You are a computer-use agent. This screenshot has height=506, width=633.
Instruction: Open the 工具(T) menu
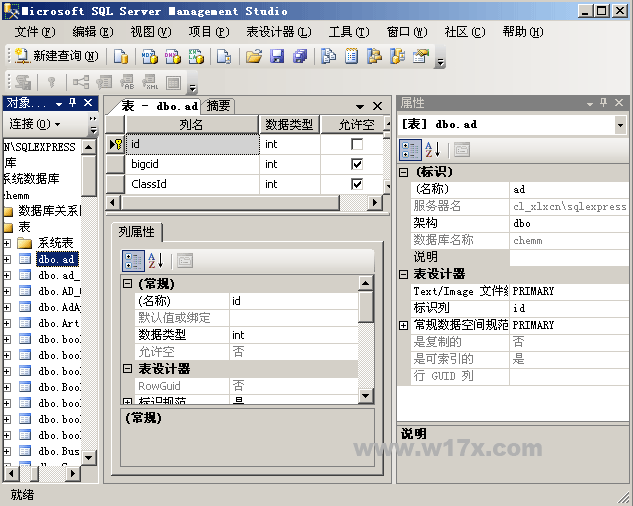click(x=349, y=31)
